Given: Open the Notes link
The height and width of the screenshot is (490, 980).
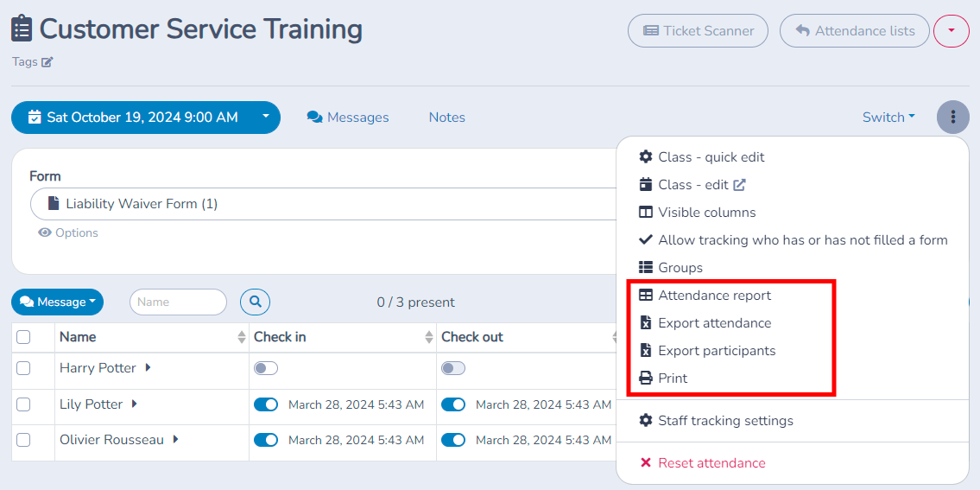Looking at the screenshot, I should pyautogui.click(x=447, y=118).
